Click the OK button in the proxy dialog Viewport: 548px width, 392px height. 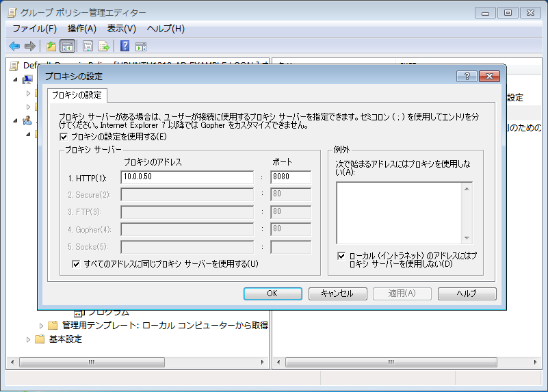(x=272, y=293)
